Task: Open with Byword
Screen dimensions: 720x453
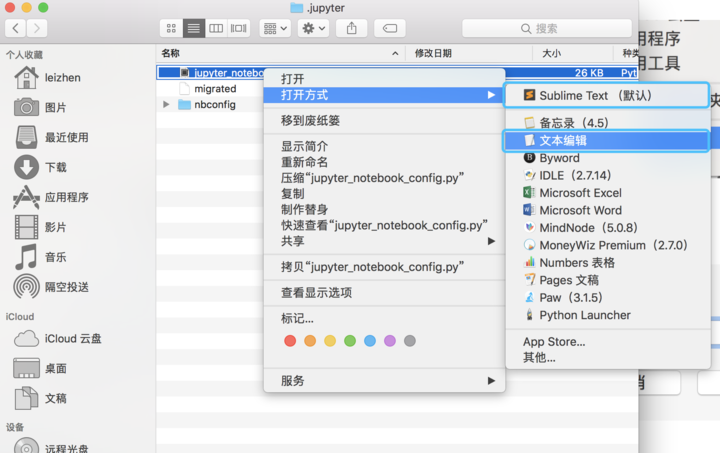Action: click(608, 158)
